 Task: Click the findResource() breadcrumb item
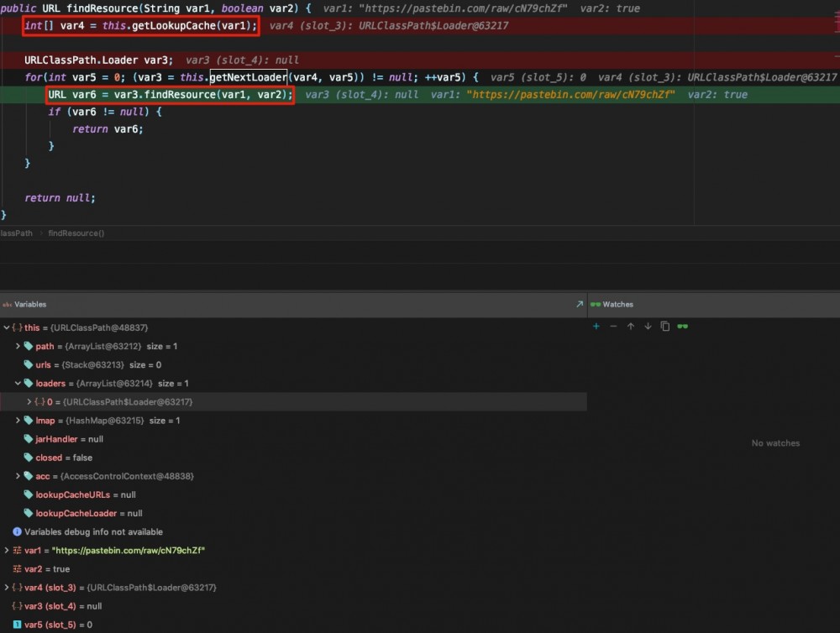(x=76, y=233)
